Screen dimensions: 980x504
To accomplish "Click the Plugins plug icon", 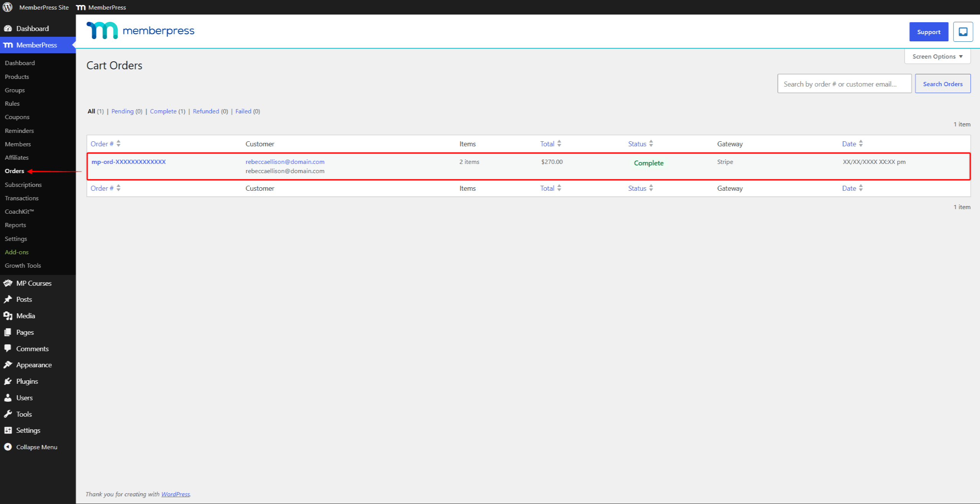I will pyautogui.click(x=8, y=381).
